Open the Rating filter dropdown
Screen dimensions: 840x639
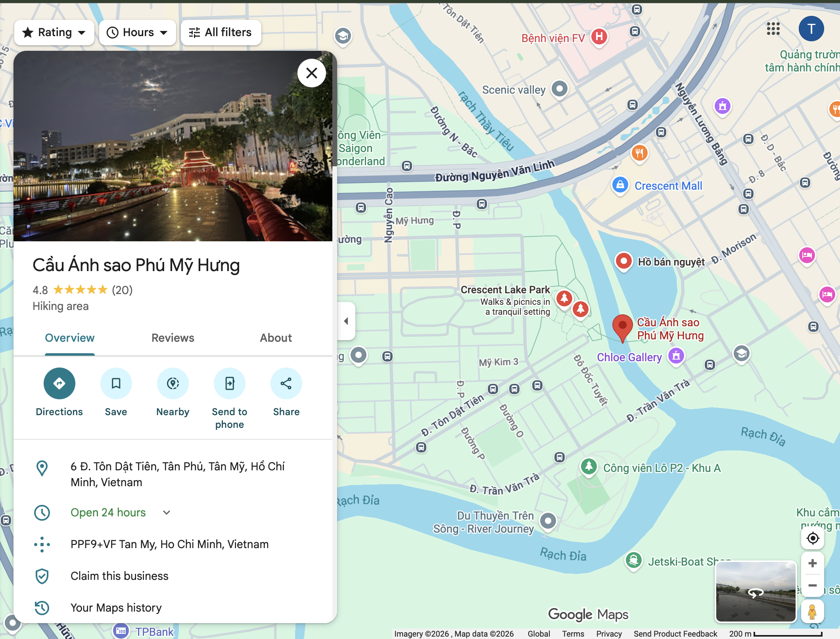click(54, 32)
